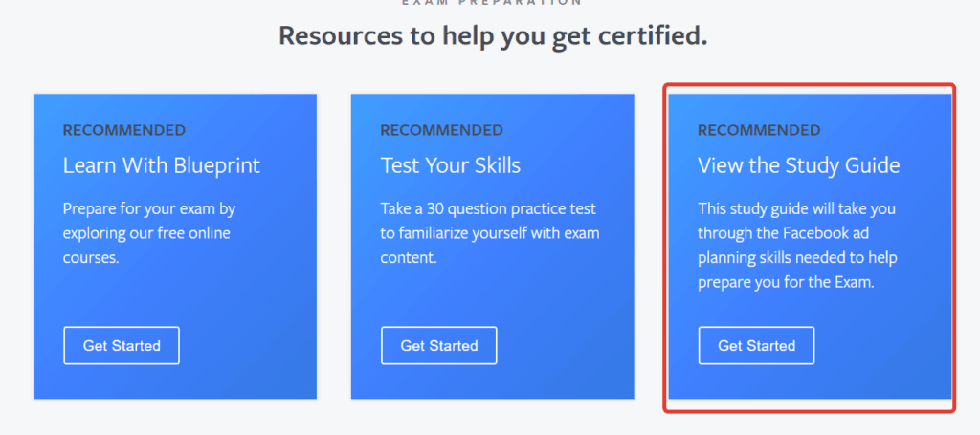Click the "Prepare for your exam by" text line
This screenshot has width=980, height=435.
(x=148, y=208)
